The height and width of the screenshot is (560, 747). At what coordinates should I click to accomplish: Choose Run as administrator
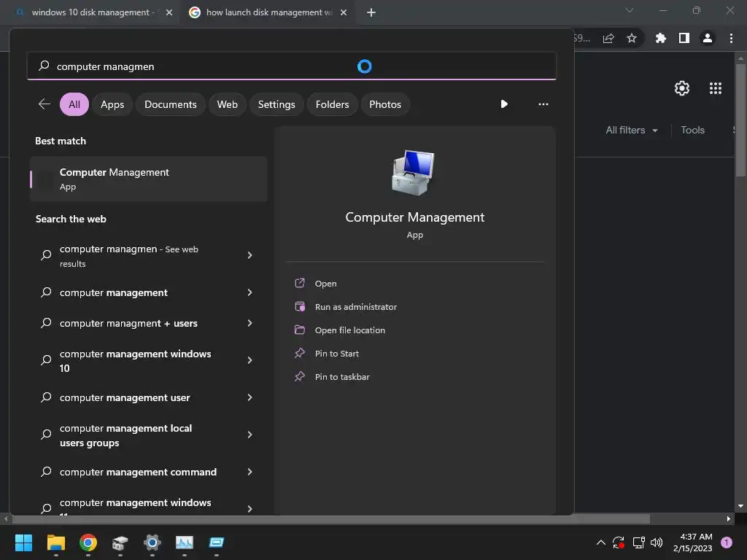coord(356,307)
